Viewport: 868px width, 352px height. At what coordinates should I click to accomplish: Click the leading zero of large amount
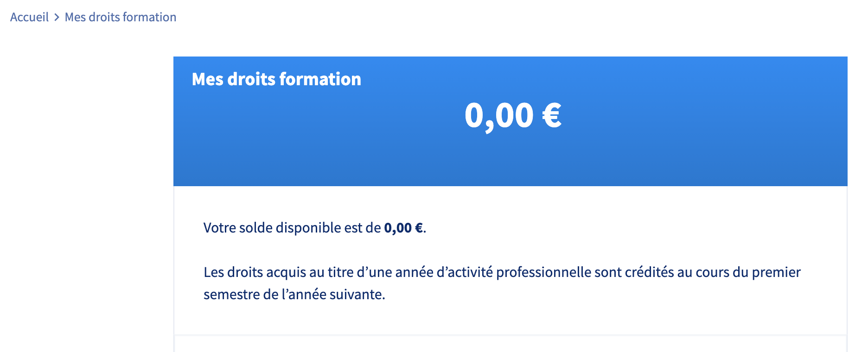point(474,115)
